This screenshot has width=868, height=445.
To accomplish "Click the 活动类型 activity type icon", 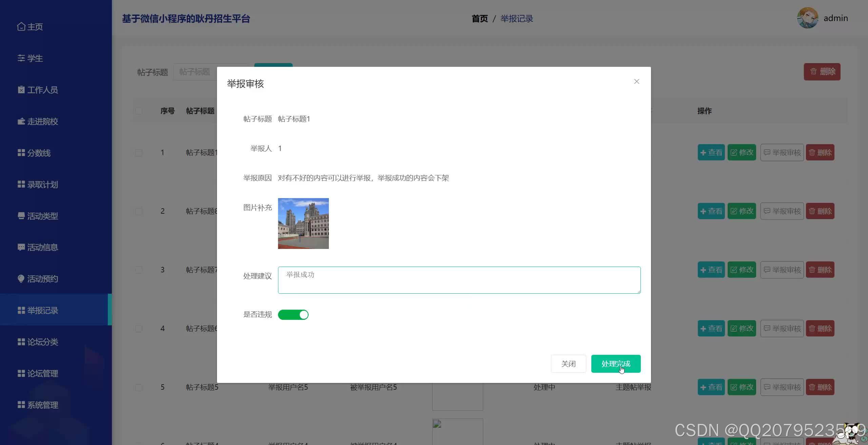I will 21,216.
